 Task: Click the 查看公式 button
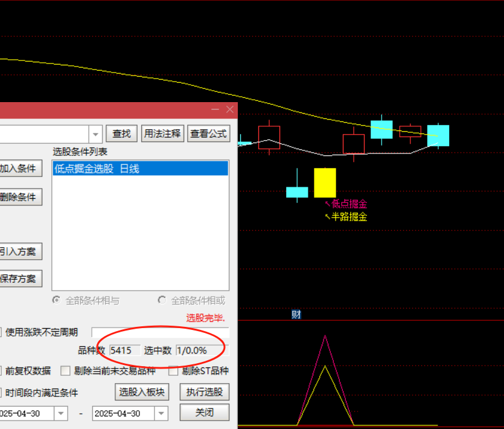(208, 134)
